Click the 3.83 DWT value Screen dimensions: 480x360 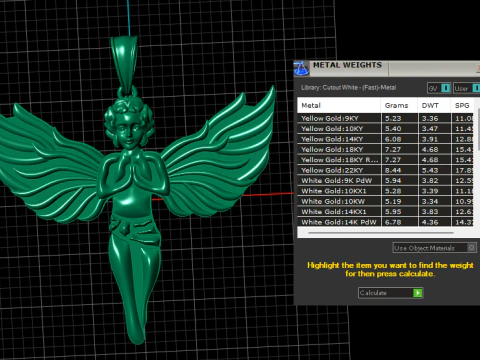coord(430,212)
